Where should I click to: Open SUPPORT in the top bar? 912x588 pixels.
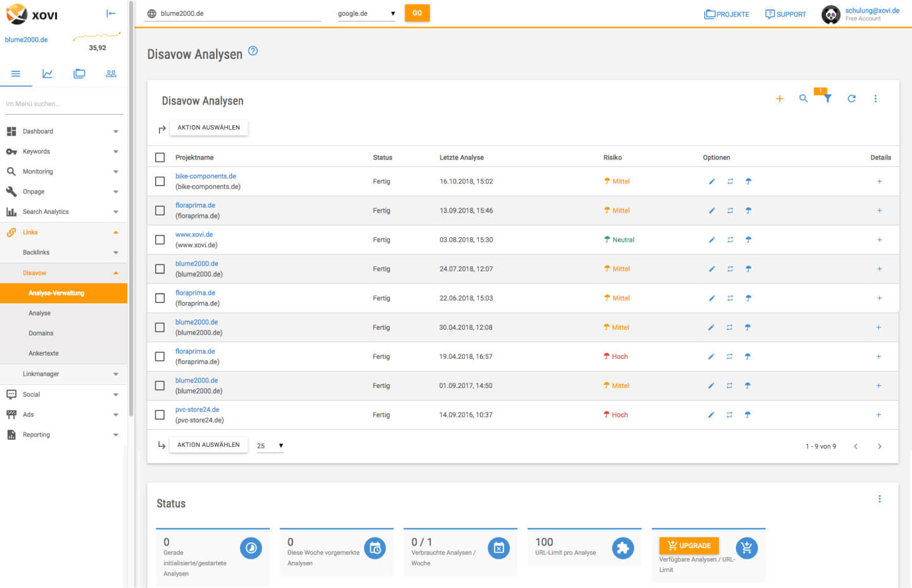[785, 14]
